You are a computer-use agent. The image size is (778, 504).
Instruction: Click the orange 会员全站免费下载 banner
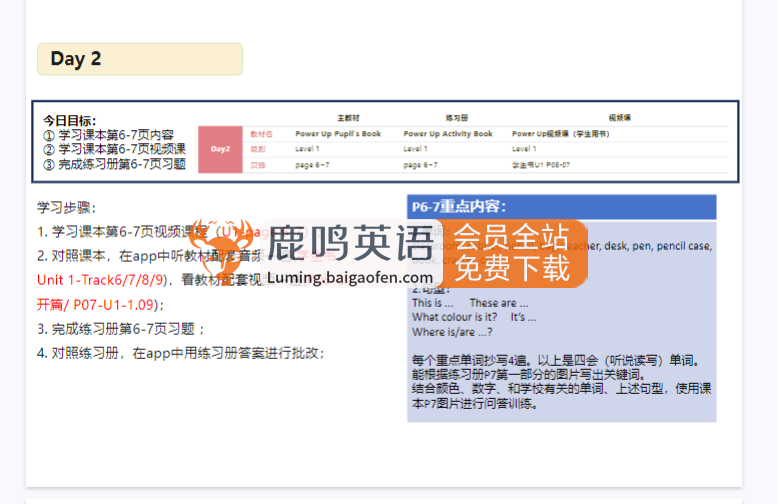pyautogui.click(x=512, y=252)
